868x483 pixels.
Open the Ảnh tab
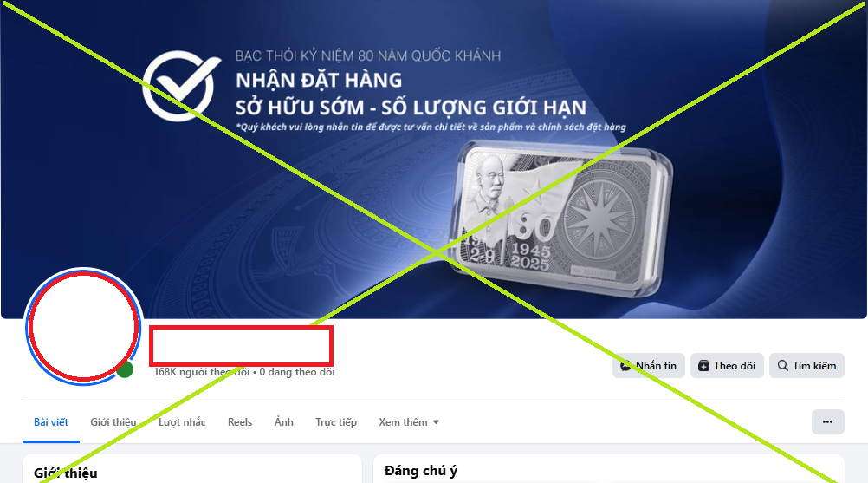[284, 422]
